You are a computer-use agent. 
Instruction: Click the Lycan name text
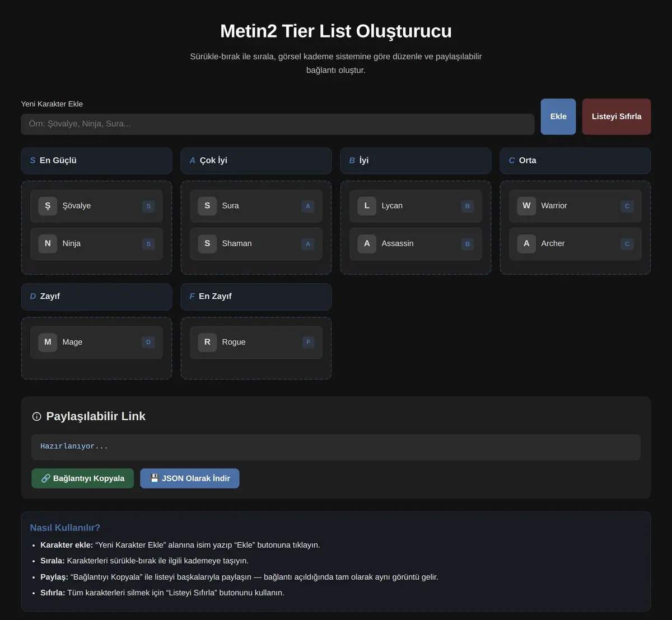coord(392,206)
